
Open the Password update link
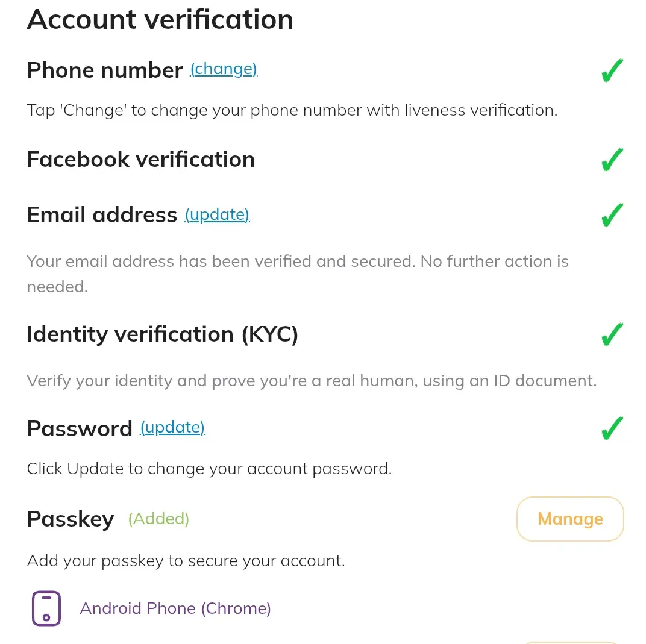[x=172, y=427]
